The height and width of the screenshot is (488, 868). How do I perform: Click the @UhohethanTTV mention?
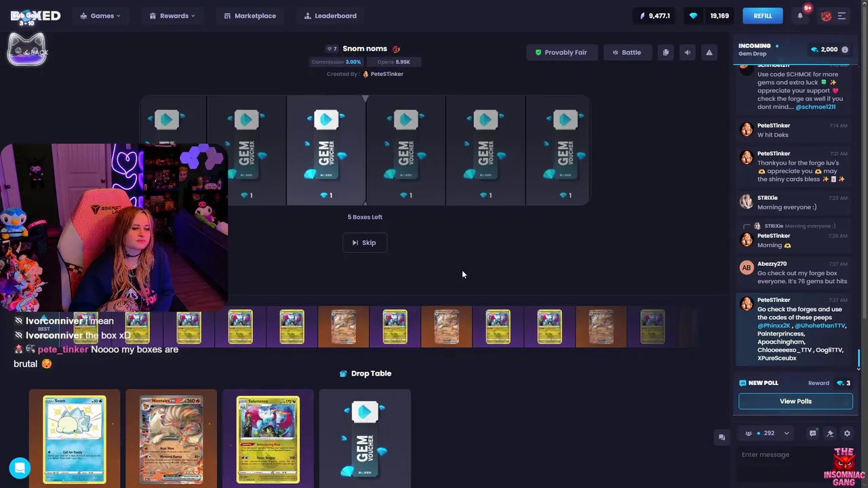point(820,326)
